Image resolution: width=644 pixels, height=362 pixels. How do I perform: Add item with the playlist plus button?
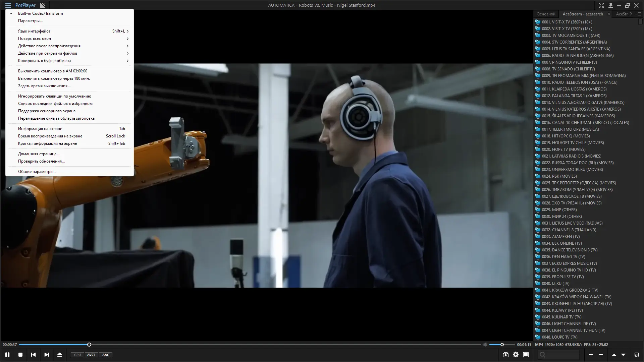pyautogui.click(x=591, y=355)
